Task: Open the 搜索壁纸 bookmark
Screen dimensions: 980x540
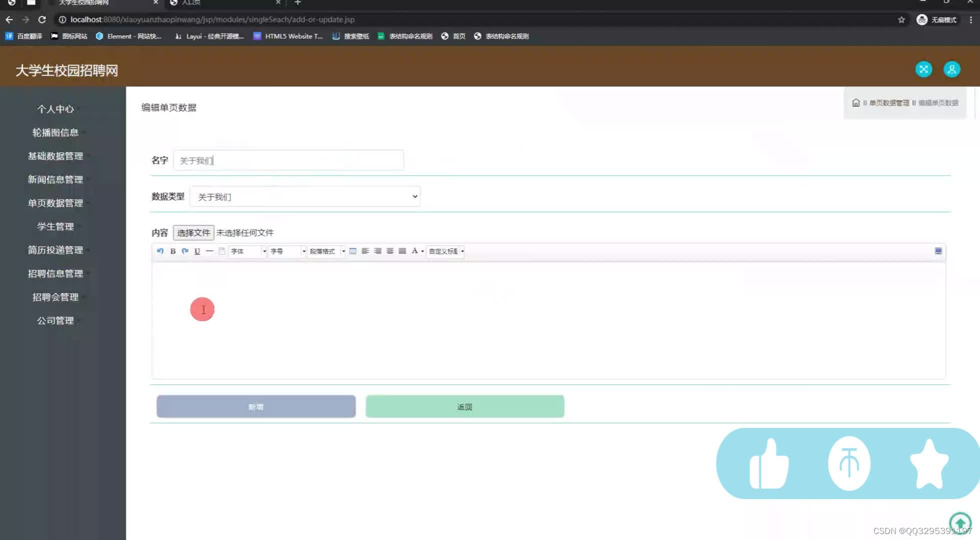Action: click(351, 36)
